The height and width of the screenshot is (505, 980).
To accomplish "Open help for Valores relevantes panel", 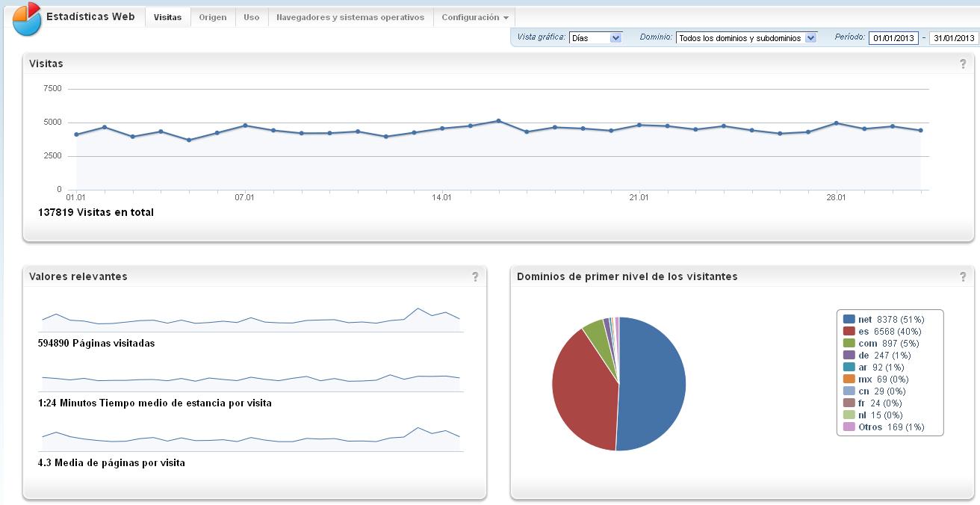I will [475, 277].
